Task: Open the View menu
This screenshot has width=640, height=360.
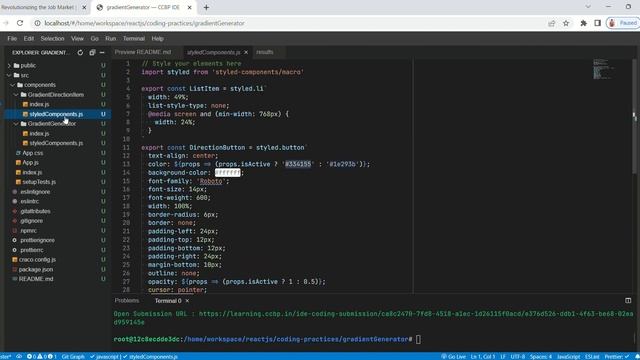Action: 77,39
